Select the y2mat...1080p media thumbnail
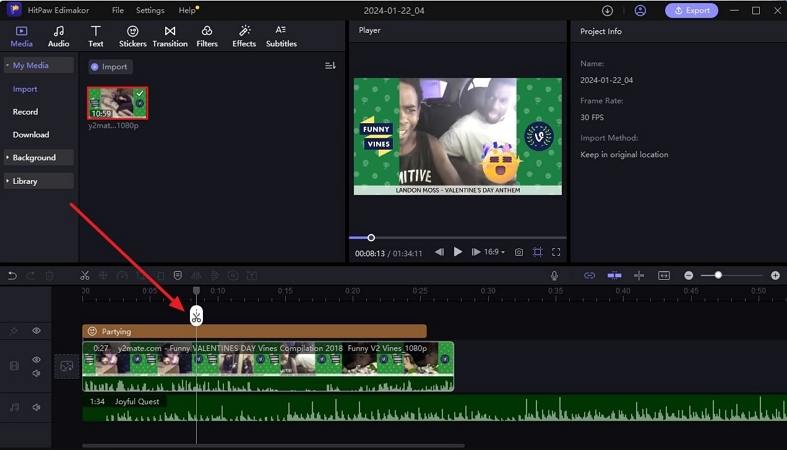 [117, 103]
